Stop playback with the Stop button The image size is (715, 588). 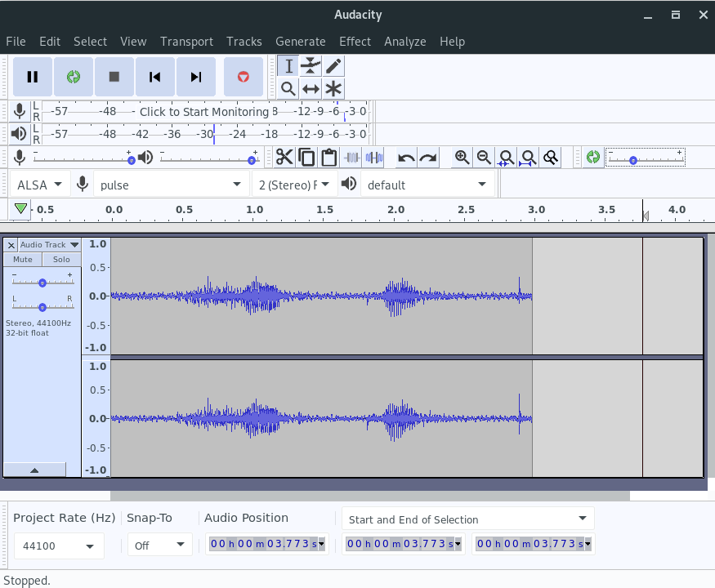click(114, 77)
